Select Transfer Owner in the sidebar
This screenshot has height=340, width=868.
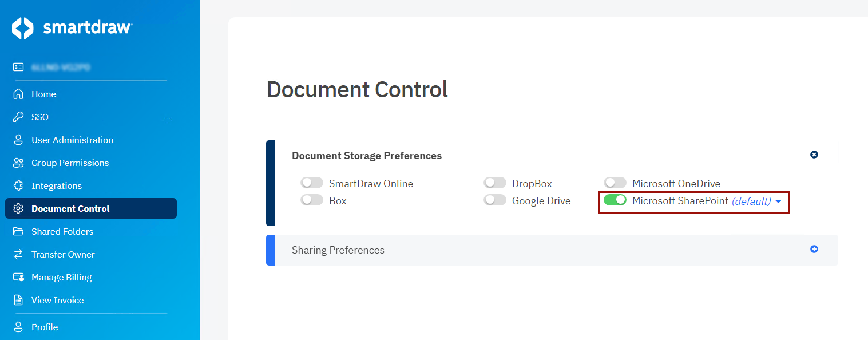point(17,254)
